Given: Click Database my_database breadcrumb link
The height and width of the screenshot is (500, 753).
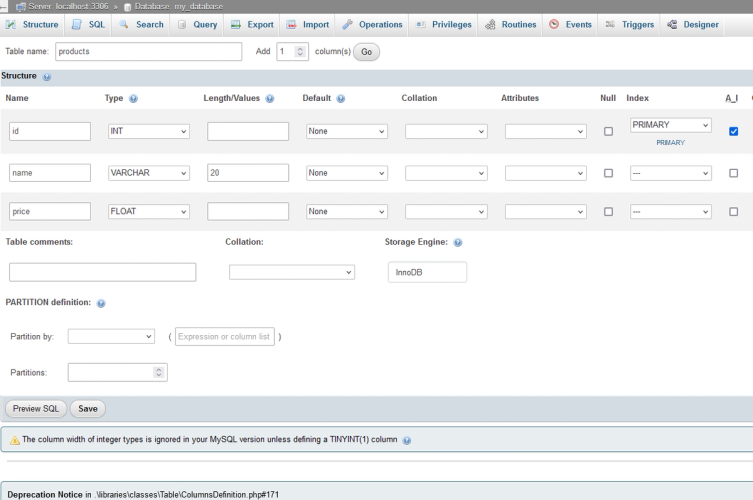Looking at the screenshot, I should tap(179, 6).
